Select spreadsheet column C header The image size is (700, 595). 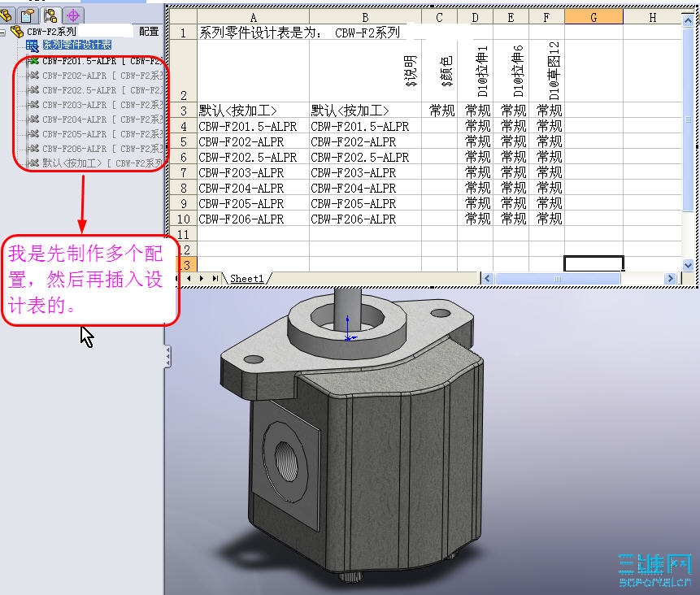coord(439,17)
